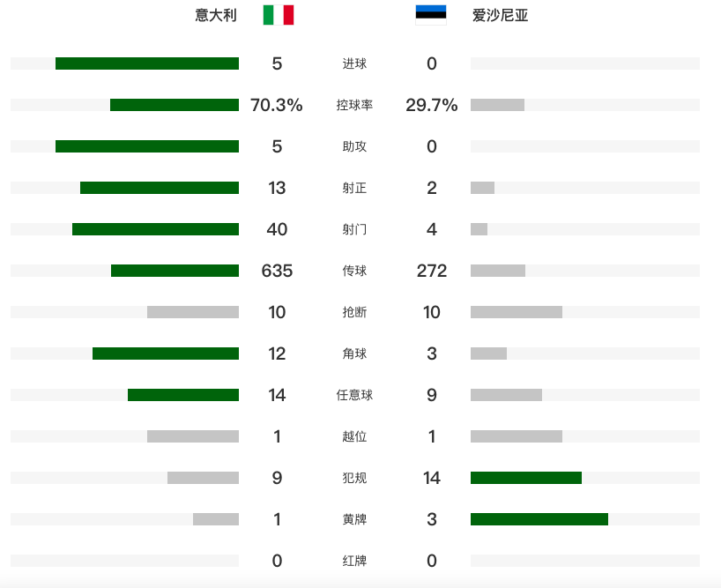Click Italy's green 控球率 bar

175,105
